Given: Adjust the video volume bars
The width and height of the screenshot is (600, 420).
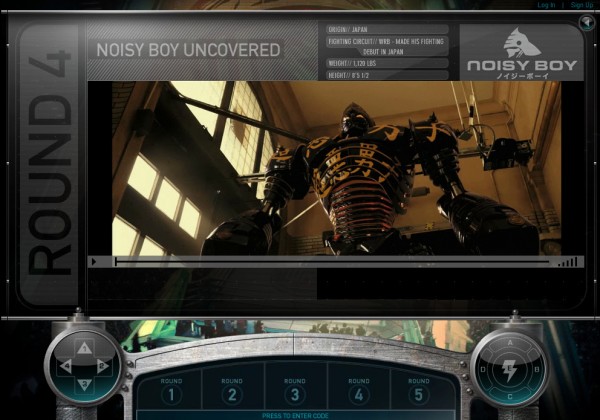Looking at the screenshot, I should coord(567,262).
